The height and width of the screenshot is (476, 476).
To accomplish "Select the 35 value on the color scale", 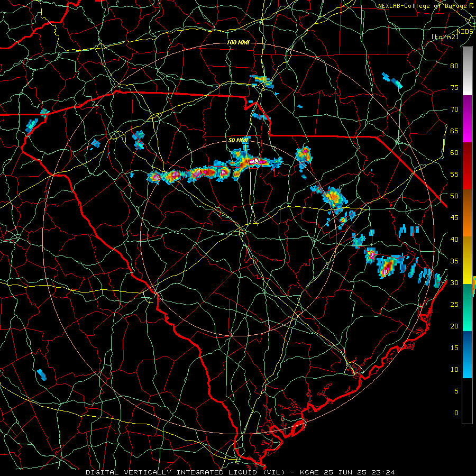I will (x=454, y=261).
